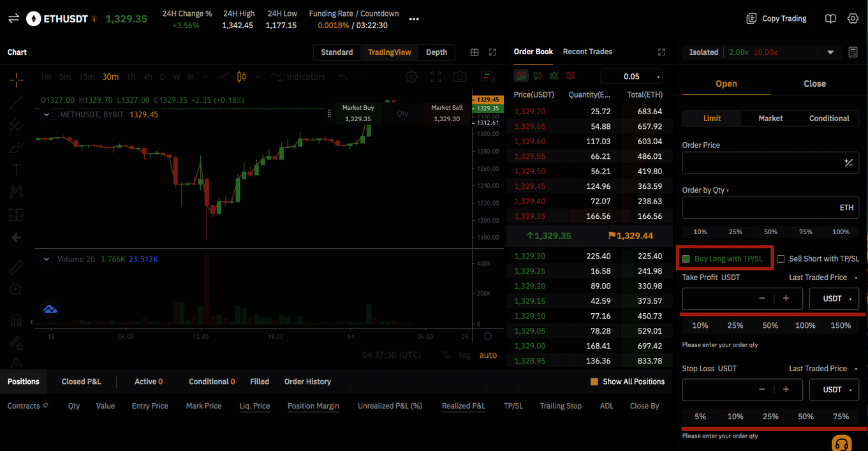Image resolution: width=868 pixels, height=451 pixels.
Task: Enable Sell Short with TP/SL checkbox
Action: 781,259
